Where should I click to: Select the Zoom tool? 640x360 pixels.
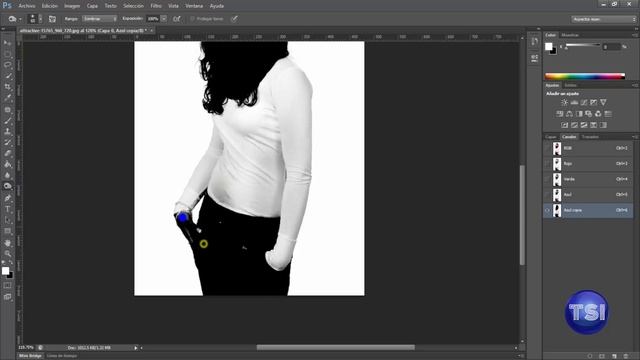coord(7,253)
